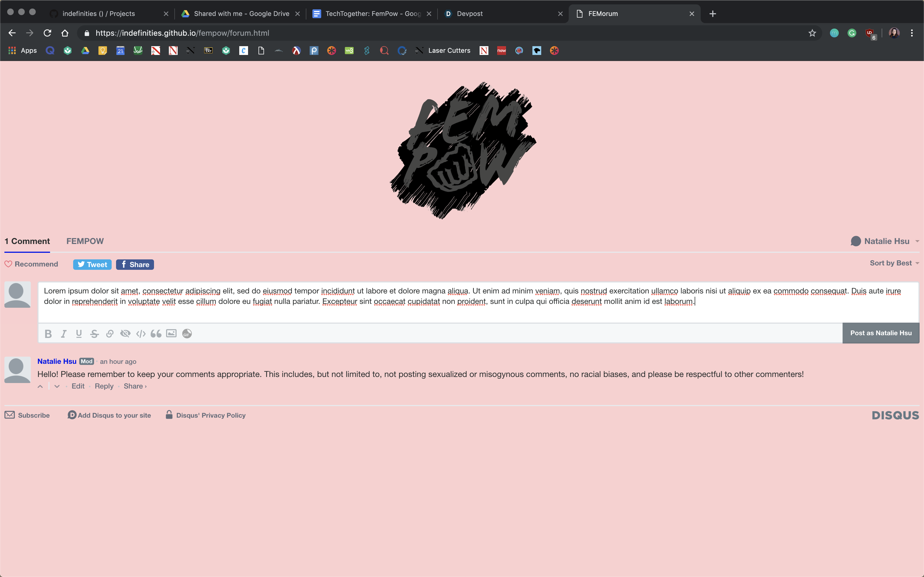The height and width of the screenshot is (577, 924).
Task: Apply strikethrough formatting icon
Action: click(94, 334)
